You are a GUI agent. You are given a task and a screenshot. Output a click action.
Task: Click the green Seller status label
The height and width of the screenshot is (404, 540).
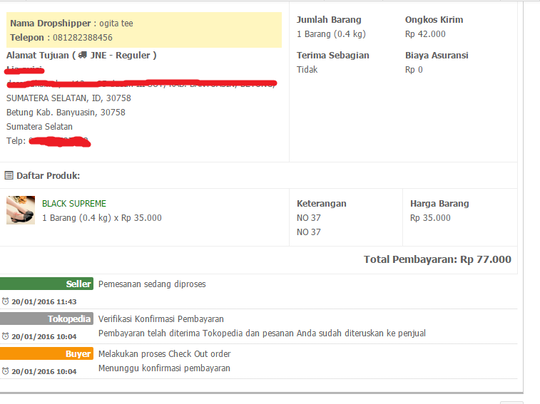(x=46, y=283)
